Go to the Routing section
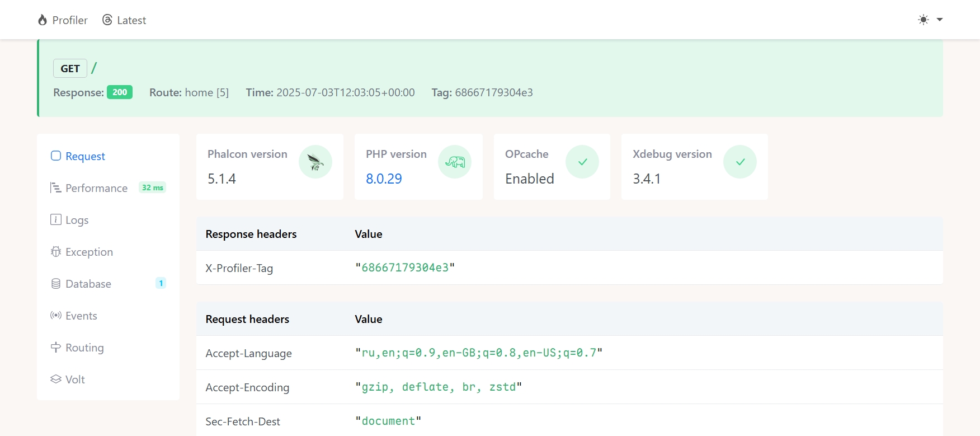Image resolution: width=980 pixels, height=436 pixels. coord(84,348)
